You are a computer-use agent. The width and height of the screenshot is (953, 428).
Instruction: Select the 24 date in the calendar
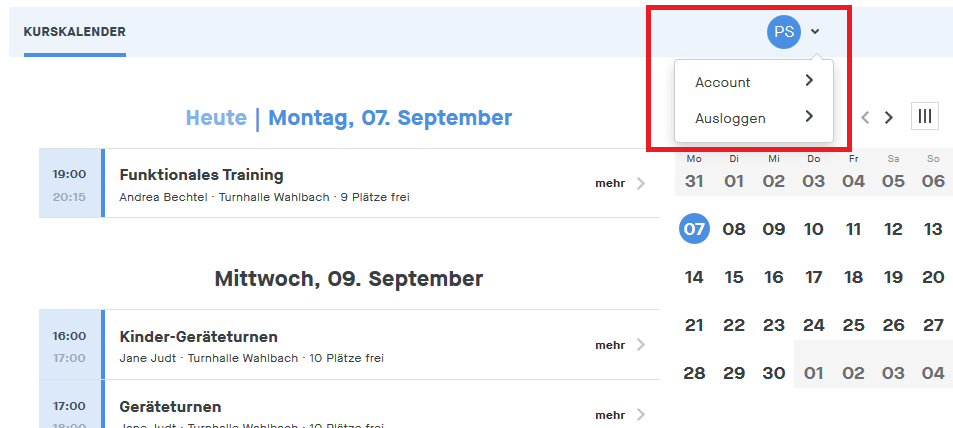pyautogui.click(x=814, y=325)
